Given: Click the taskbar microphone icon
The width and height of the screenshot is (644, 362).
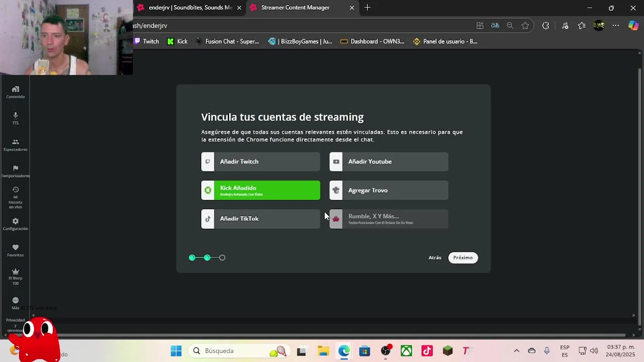Looking at the screenshot, I should tap(547, 351).
